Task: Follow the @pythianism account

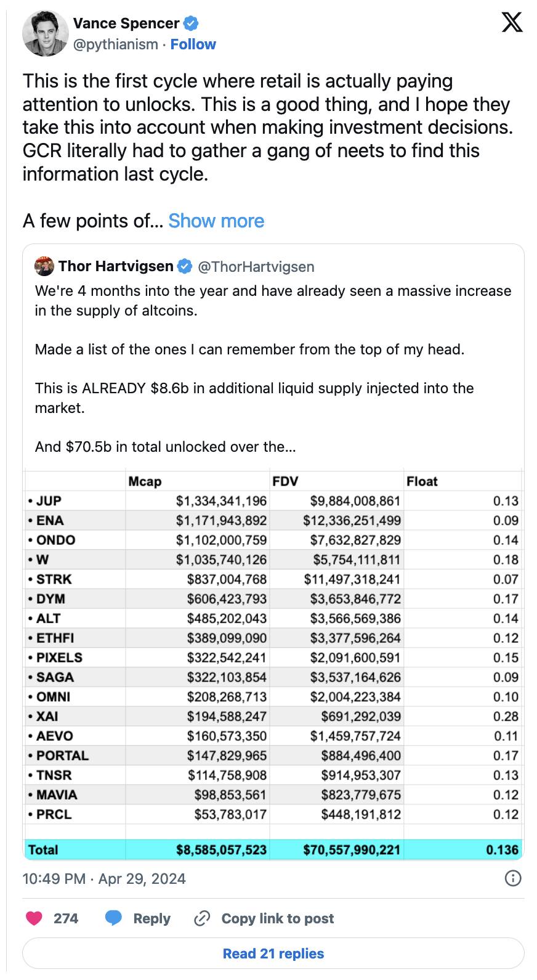Action: pyautogui.click(x=193, y=44)
